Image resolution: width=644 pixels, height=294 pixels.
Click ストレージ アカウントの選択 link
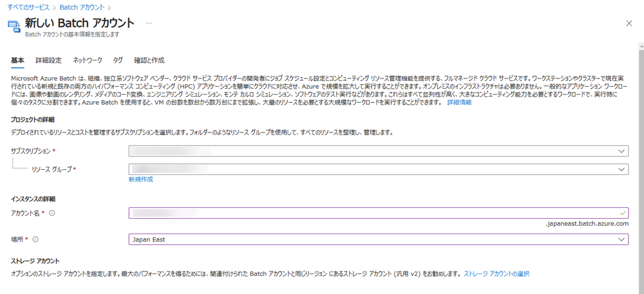497,273
